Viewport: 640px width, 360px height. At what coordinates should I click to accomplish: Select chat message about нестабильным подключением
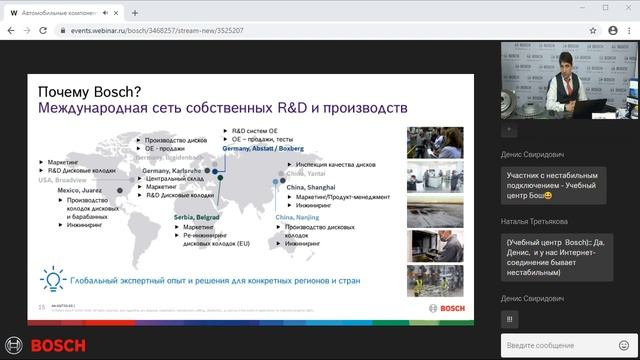point(553,186)
